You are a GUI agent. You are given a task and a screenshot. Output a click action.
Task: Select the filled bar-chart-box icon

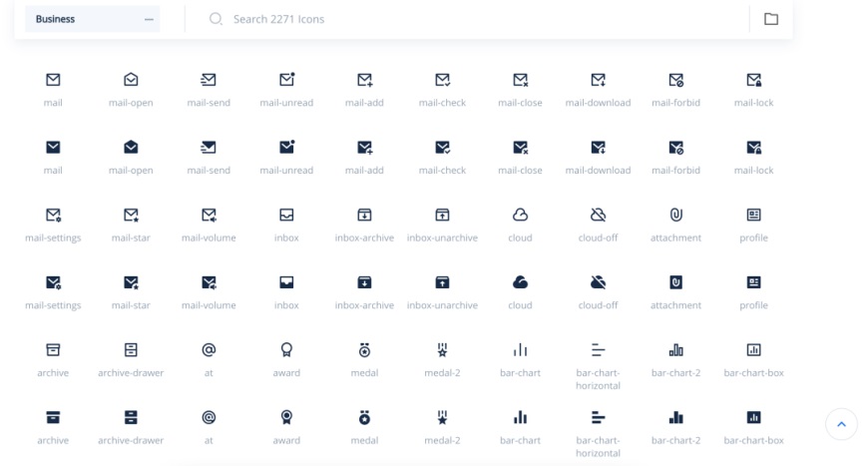click(x=753, y=417)
